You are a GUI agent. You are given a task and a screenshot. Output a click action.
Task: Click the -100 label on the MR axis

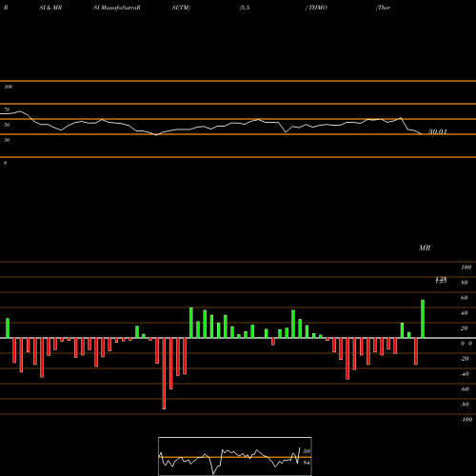[x=466, y=420]
